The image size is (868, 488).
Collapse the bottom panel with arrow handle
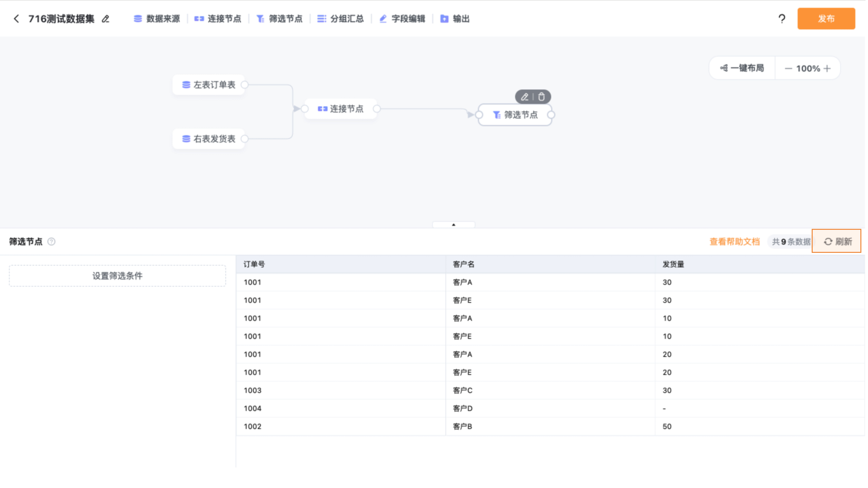coord(454,225)
